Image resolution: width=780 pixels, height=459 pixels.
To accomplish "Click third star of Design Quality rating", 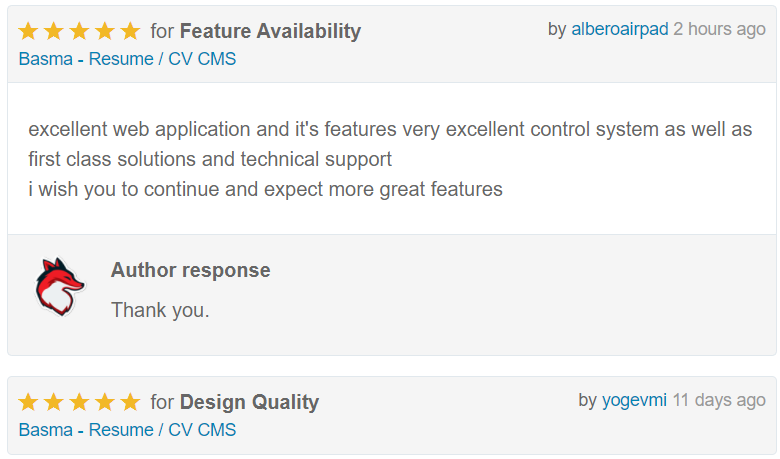I will (79, 402).
